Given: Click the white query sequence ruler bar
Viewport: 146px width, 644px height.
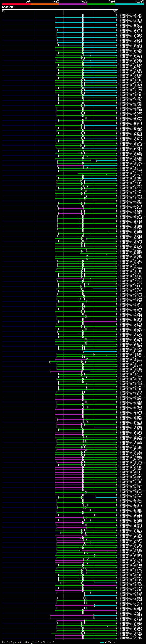Looking at the screenshot, I should [60, 9].
